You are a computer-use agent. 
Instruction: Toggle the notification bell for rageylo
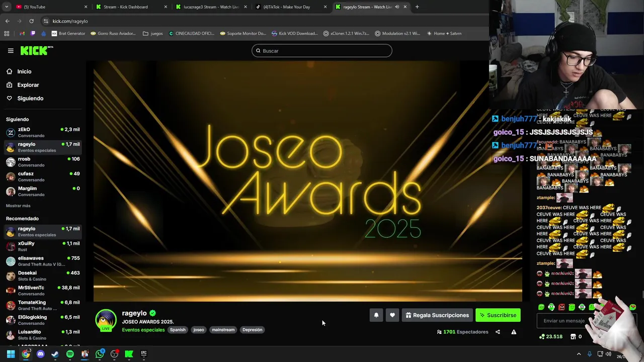[376, 315]
